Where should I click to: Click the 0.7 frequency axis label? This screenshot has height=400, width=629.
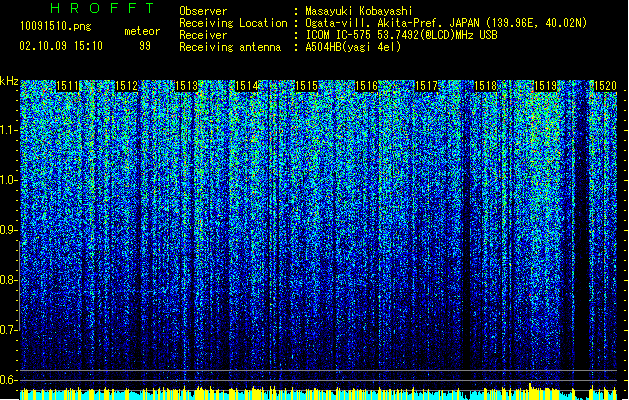(x=9, y=330)
